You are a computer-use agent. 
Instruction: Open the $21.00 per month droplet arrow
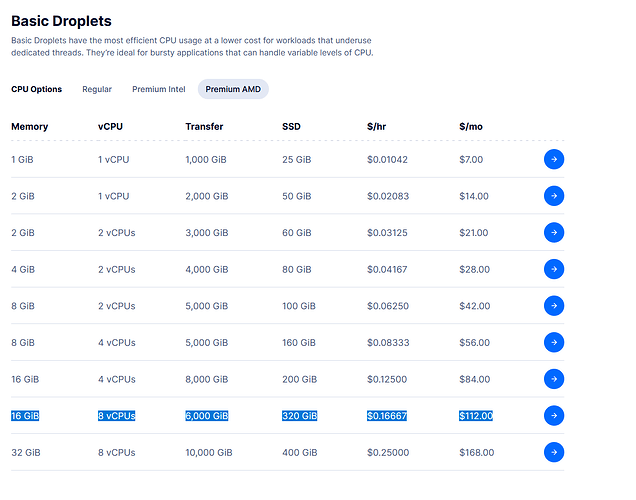554,232
